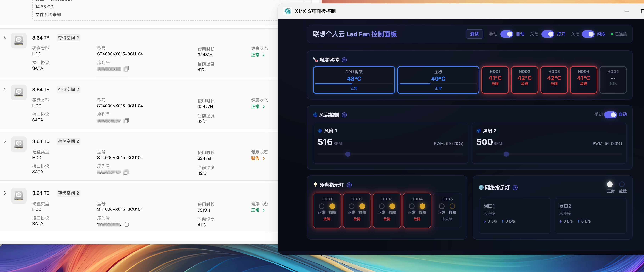
Task: Adjust the 风扇 1 speed slider handle
Action: coord(348,154)
